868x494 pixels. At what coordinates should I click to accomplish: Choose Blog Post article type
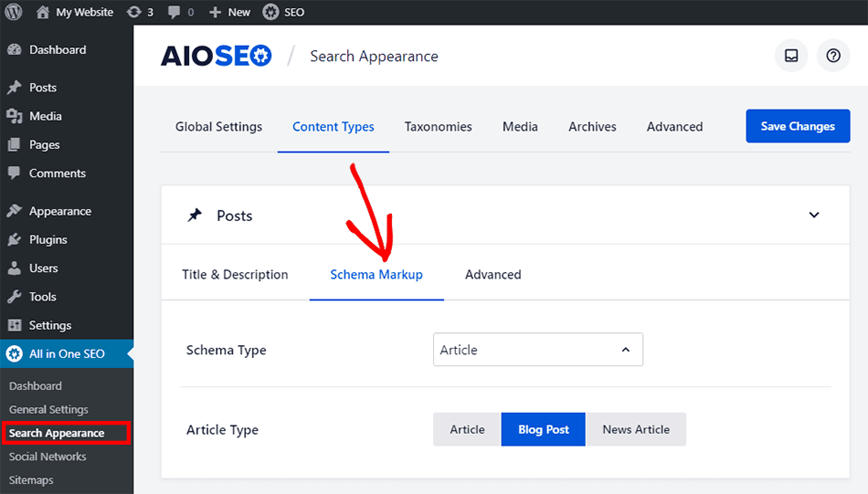[543, 429]
